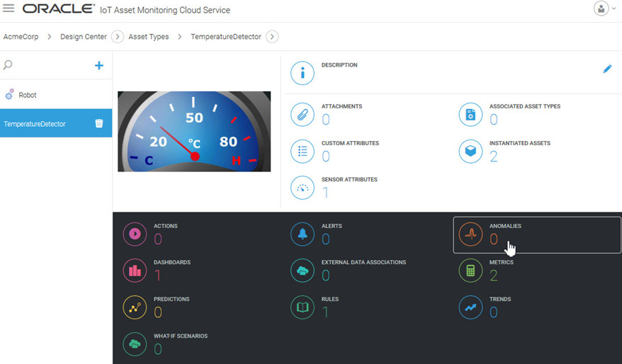This screenshot has height=364, width=622.
Task: Click the DESCRIPTION label
Action: coord(339,65)
